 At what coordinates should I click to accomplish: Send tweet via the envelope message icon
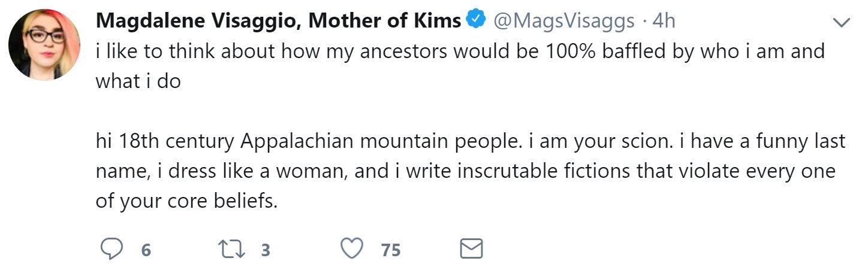coord(471,249)
